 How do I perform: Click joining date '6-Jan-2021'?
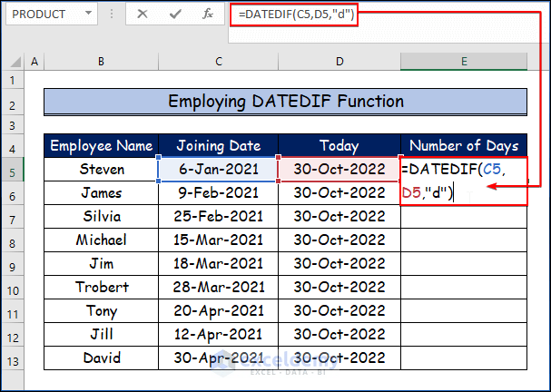click(x=218, y=170)
